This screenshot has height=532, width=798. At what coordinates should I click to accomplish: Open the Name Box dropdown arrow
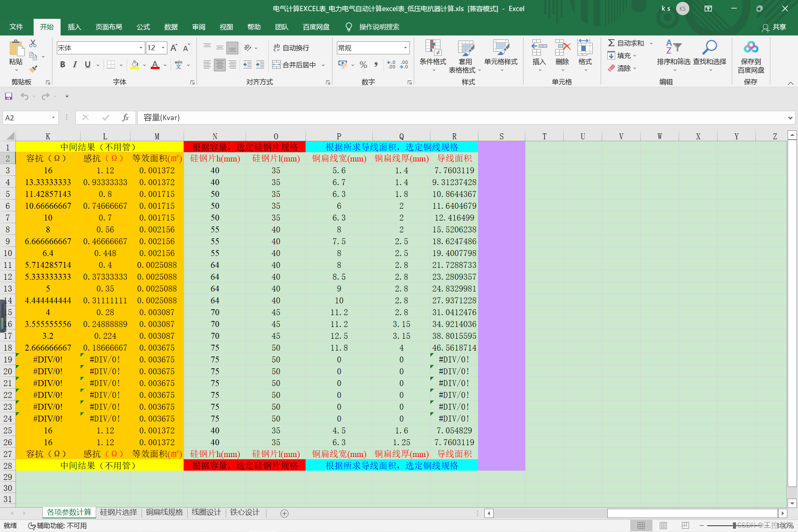coord(53,117)
